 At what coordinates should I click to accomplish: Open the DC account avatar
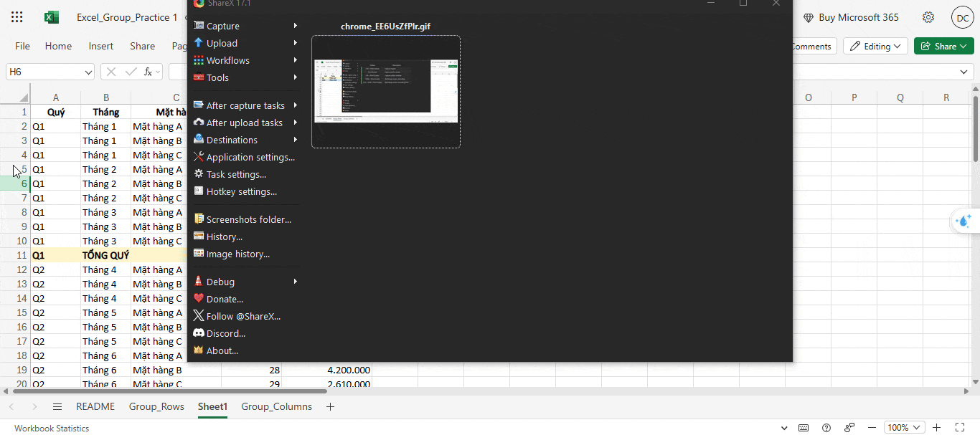962,17
